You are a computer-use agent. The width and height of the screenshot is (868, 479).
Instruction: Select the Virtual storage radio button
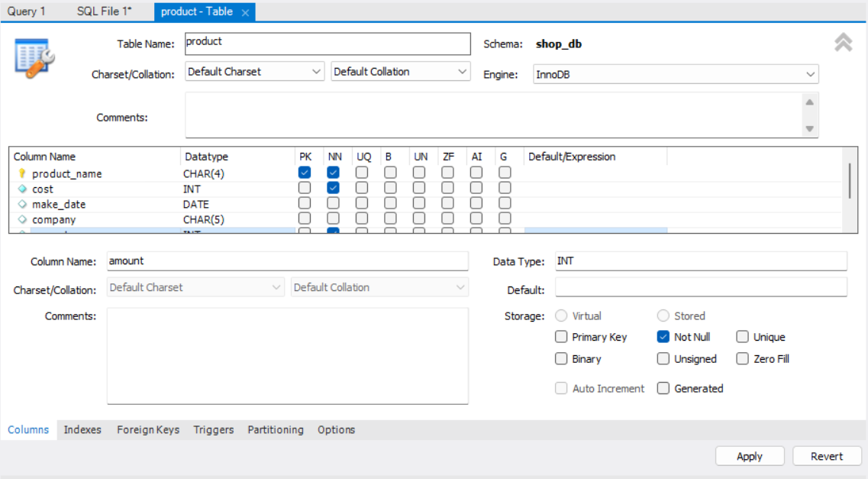point(561,316)
